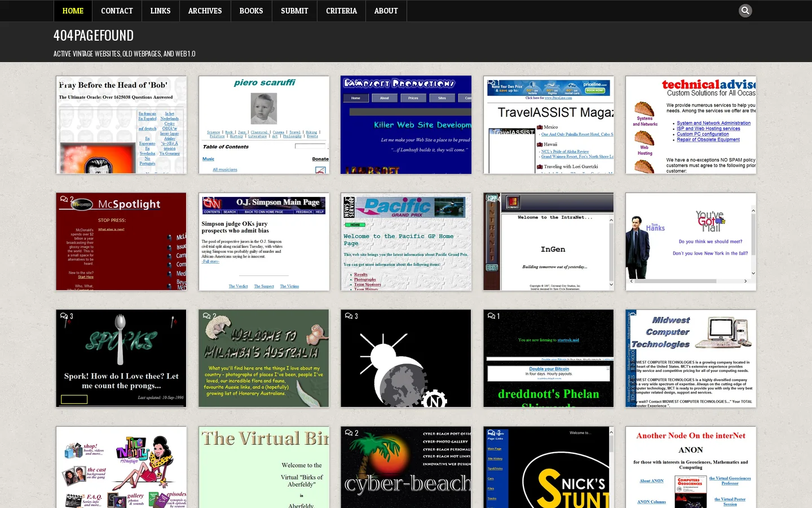Screen dimensions: 812x508
Task: Open The Nanny homepage thumbnail
Action: (x=121, y=467)
